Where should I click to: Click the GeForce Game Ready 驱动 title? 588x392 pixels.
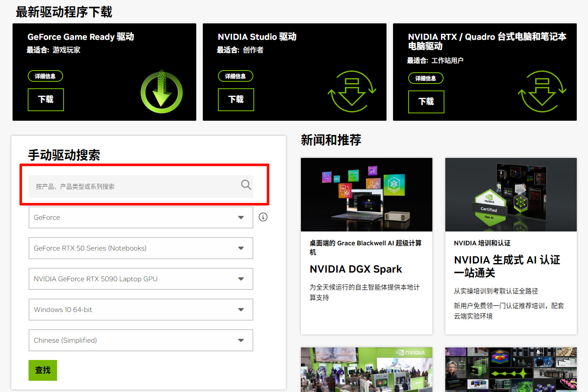pos(81,37)
